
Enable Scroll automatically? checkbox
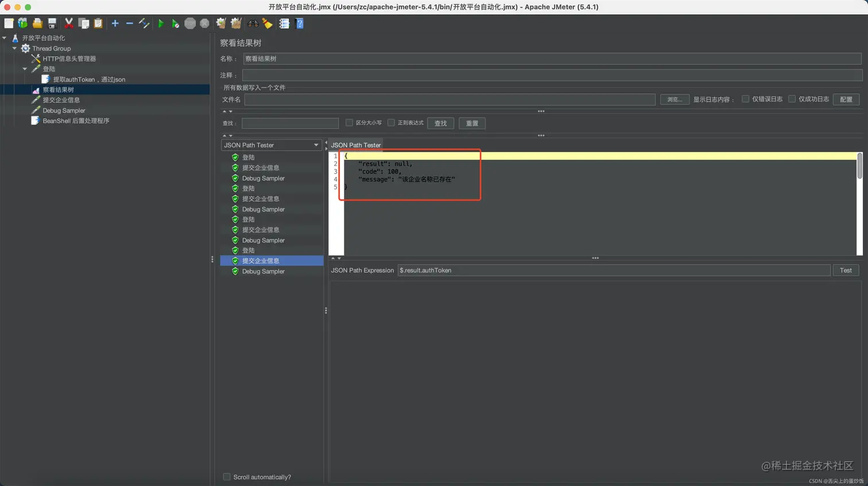(227, 477)
